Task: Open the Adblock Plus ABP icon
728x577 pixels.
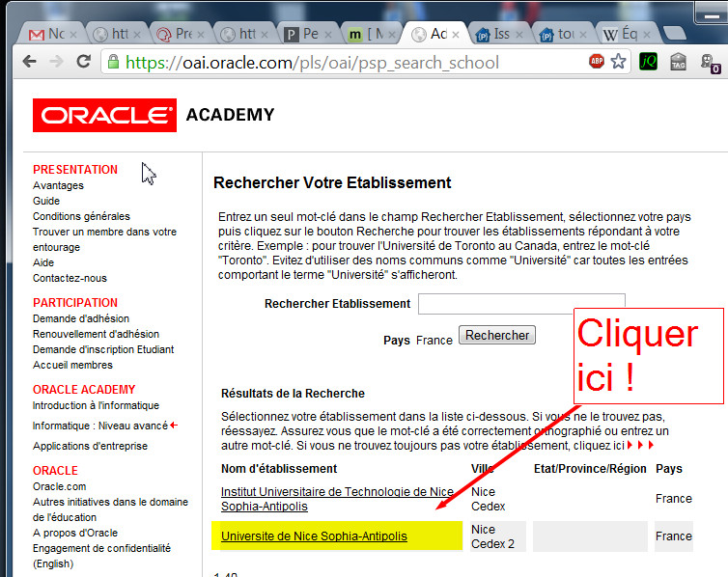Action: click(597, 61)
